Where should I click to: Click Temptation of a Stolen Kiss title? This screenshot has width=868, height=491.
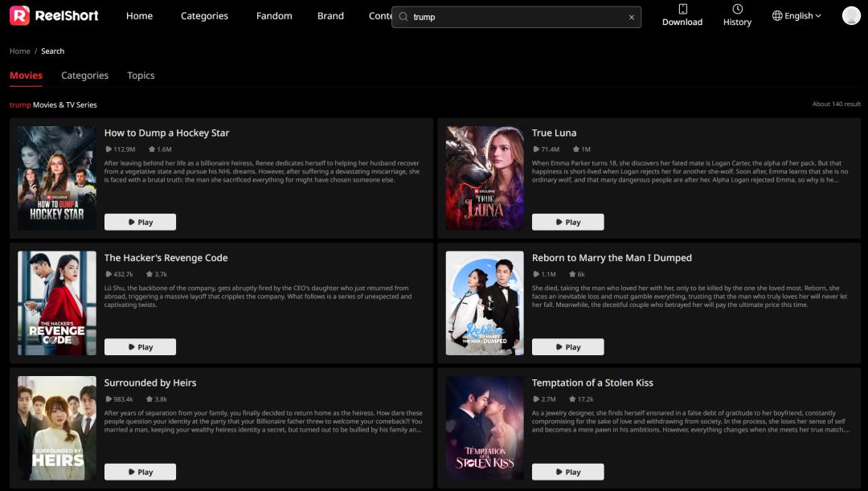click(x=592, y=383)
